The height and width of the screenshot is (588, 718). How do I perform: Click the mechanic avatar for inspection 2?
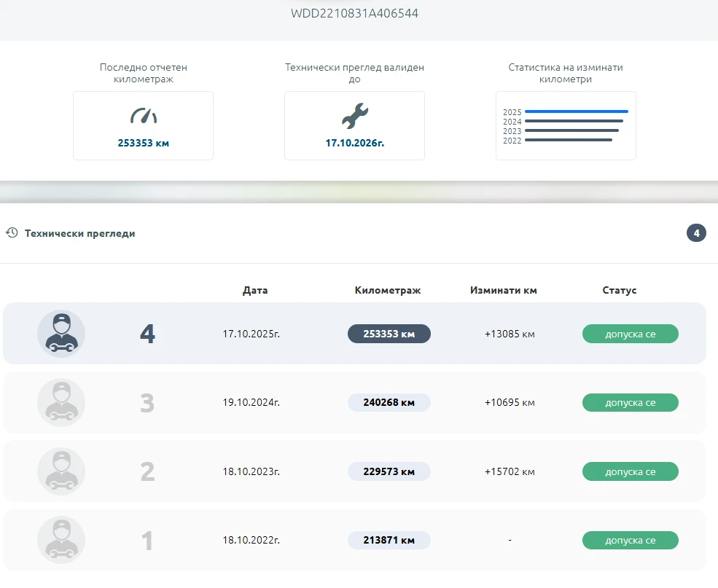[61, 471]
